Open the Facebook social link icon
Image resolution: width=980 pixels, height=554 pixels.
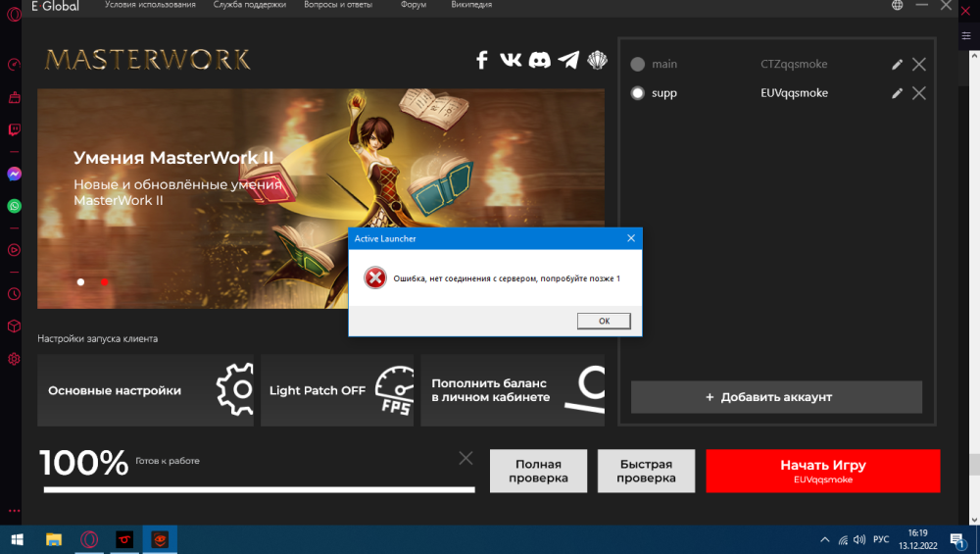pos(482,61)
